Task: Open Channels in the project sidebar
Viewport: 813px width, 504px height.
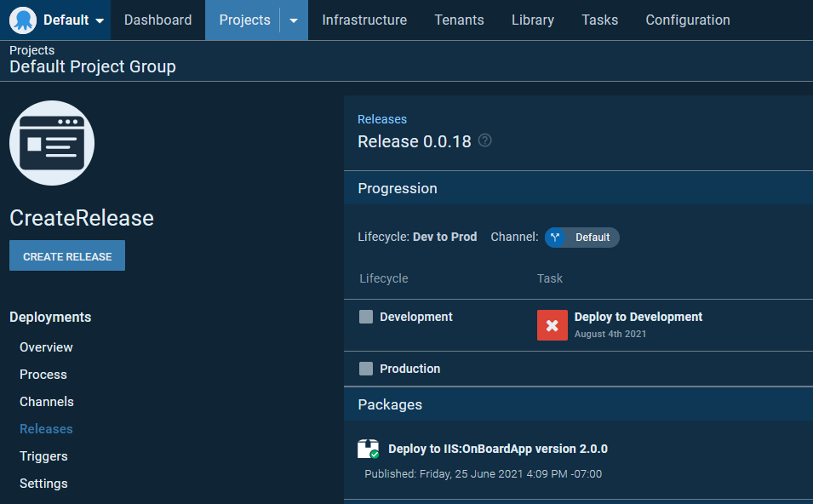Action: click(47, 402)
